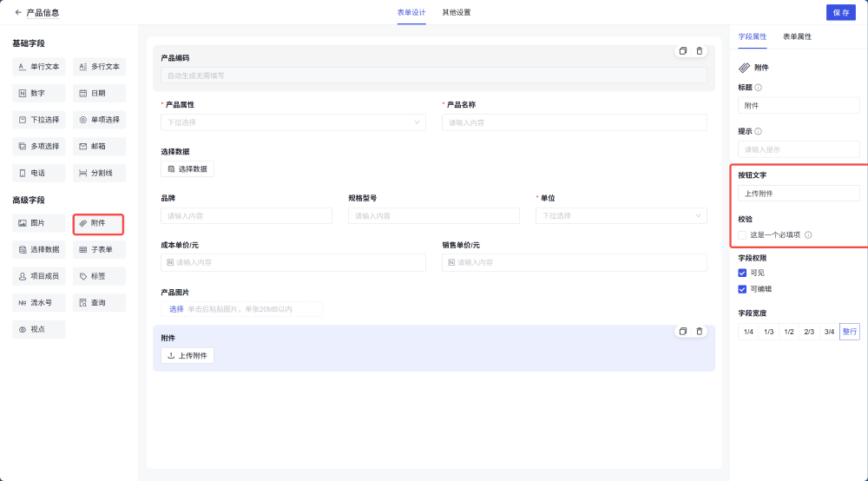Add the 附件 field from advanced fields
The image size is (868, 481).
(98, 223)
